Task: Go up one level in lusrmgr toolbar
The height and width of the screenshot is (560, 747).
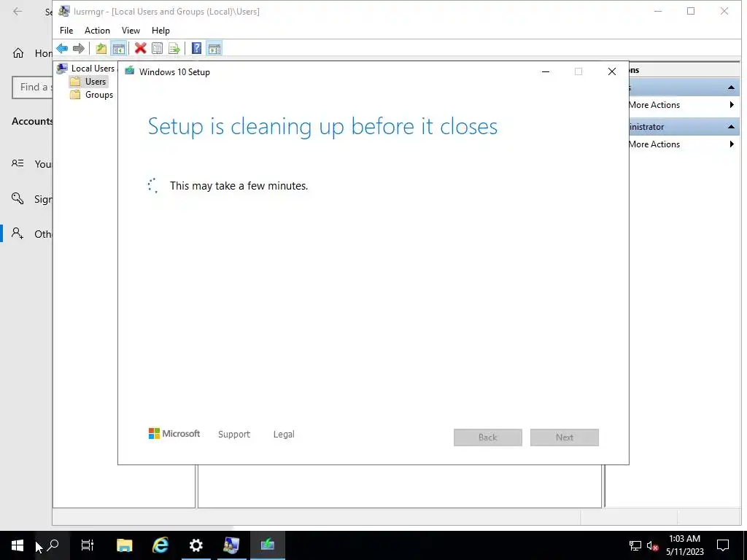Action: click(x=101, y=48)
